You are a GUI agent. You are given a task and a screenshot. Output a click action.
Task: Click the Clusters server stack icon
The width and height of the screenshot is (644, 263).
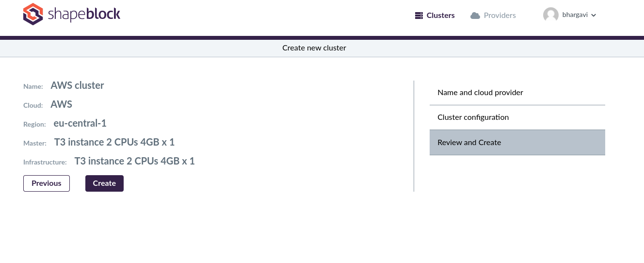click(x=419, y=16)
